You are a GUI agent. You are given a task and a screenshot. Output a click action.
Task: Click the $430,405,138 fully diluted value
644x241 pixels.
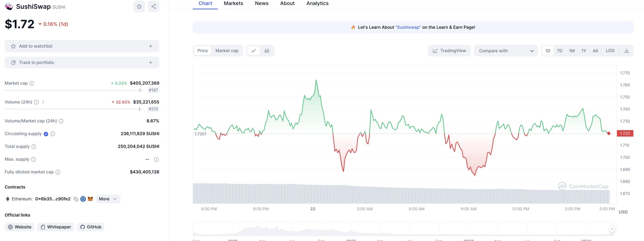tap(145, 172)
